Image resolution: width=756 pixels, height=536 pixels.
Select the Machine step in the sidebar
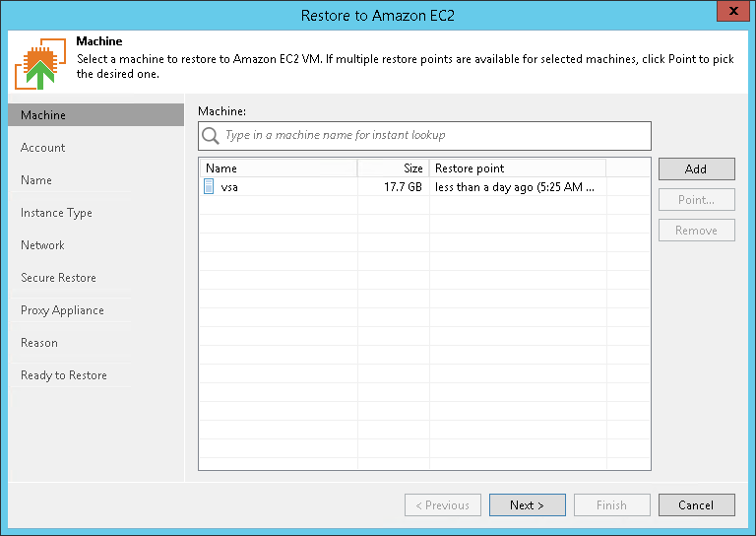point(43,115)
